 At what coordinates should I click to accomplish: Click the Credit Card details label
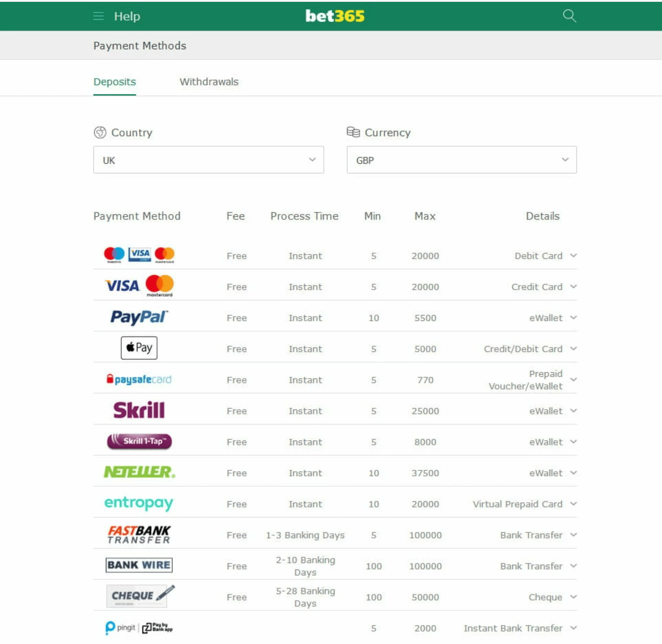coord(537,287)
